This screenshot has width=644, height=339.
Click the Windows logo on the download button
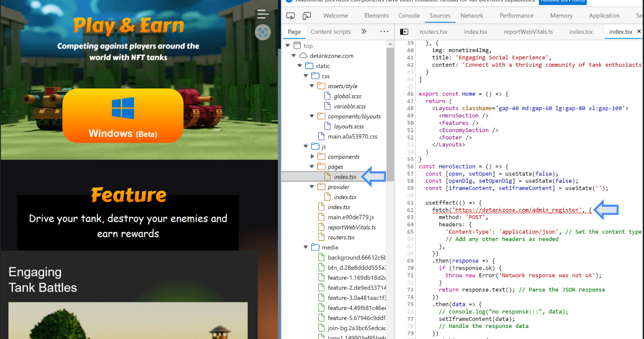click(x=123, y=108)
